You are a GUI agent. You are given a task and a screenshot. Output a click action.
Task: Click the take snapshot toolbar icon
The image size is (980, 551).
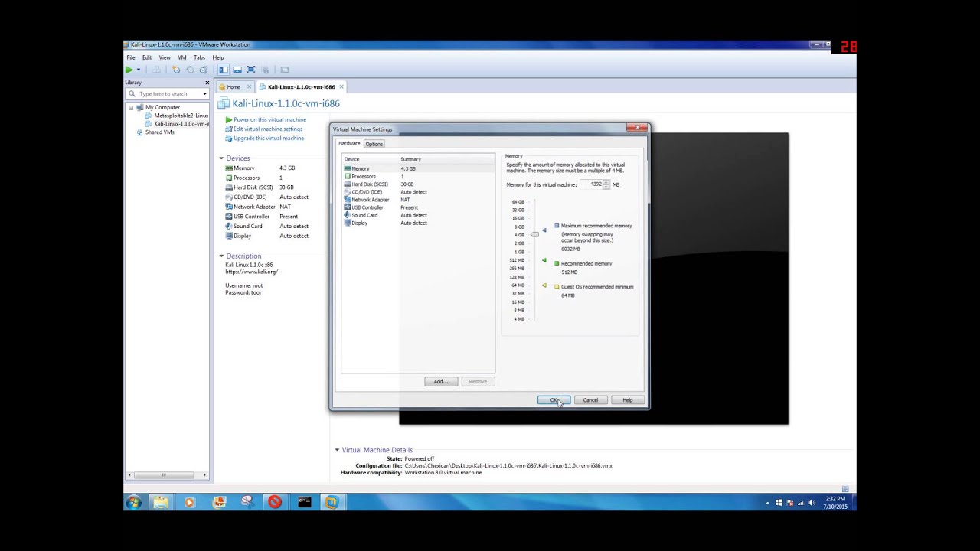[176, 70]
